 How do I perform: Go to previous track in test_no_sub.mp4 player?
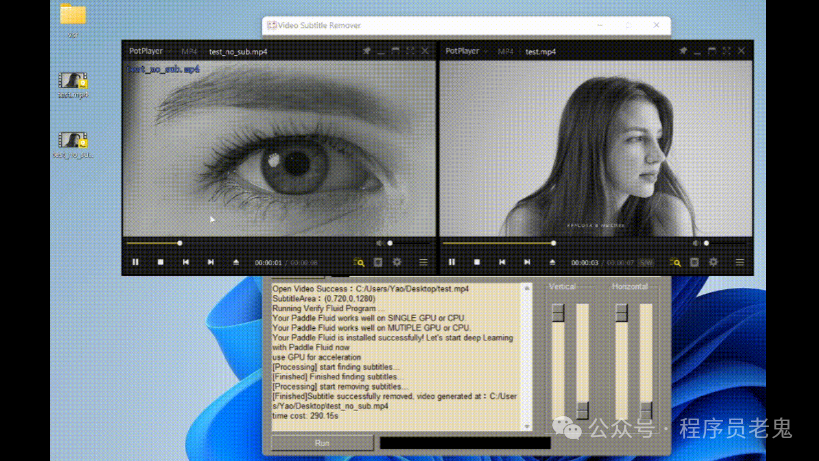pos(185,262)
